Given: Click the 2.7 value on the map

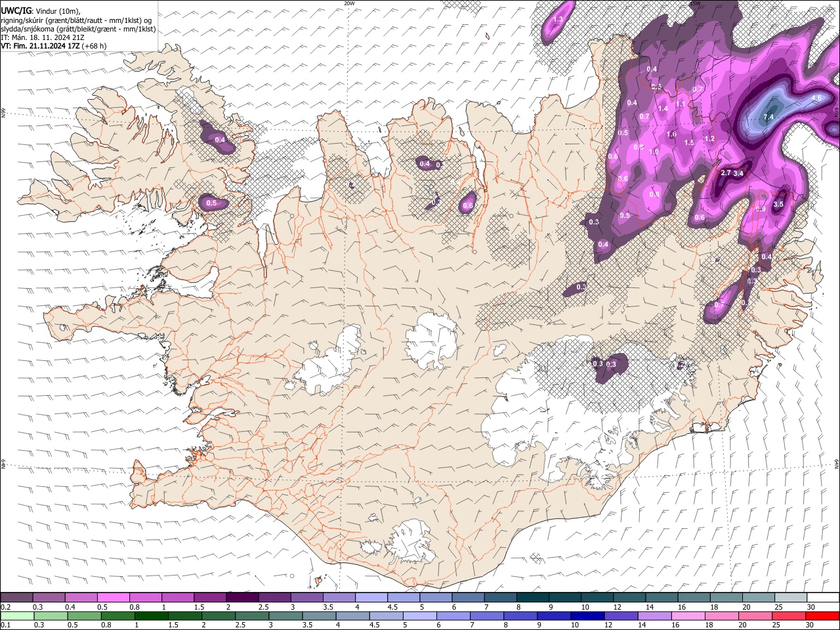Looking at the screenshot, I should [726, 173].
